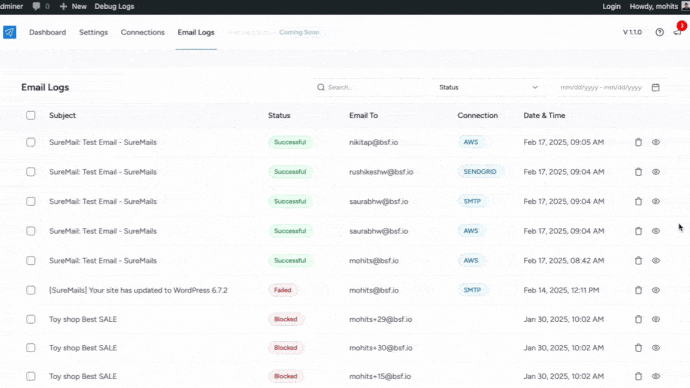Screen dimensions: 690x388
Task: Click the Email To column header
Action: click(x=363, y=115)
